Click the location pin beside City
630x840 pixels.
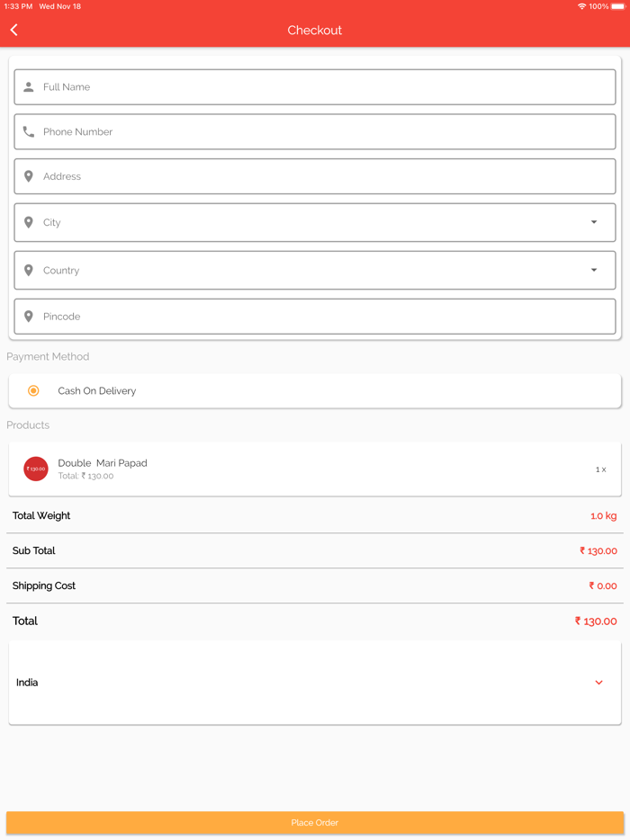point(29,222)
